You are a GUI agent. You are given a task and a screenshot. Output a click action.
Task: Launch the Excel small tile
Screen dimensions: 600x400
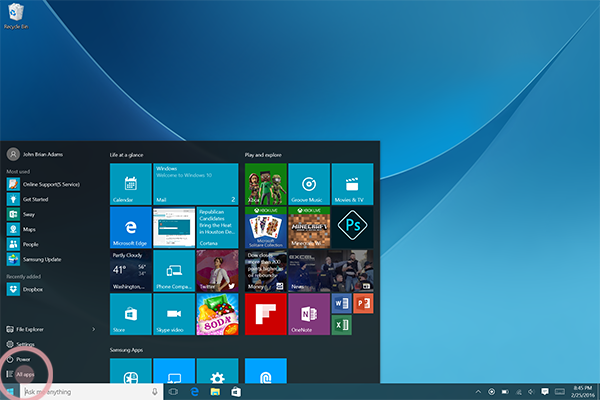point(341,325)
